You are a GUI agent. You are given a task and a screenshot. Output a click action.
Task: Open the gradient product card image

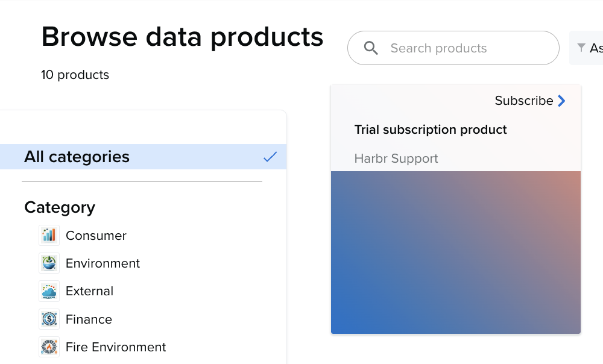coord(455,252)
